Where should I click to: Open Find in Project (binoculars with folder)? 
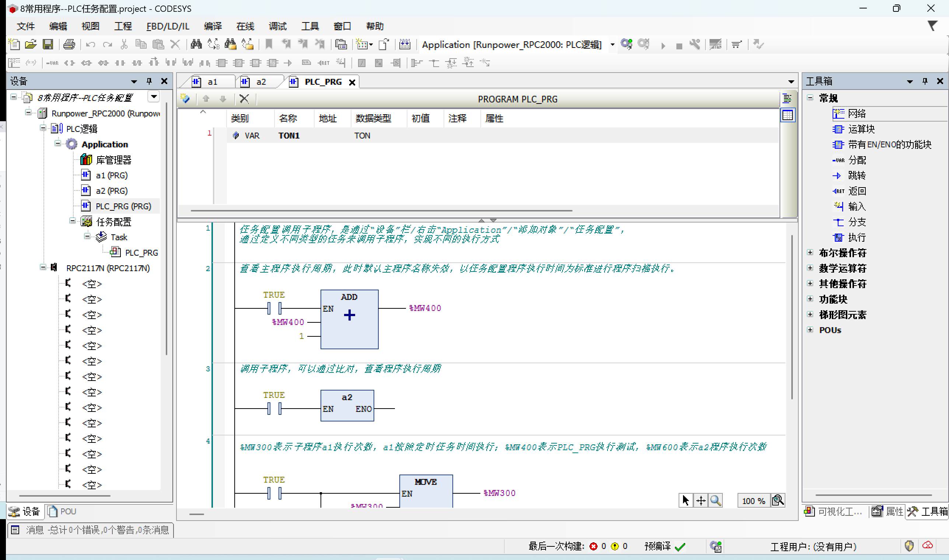click(x=230, y=45)
